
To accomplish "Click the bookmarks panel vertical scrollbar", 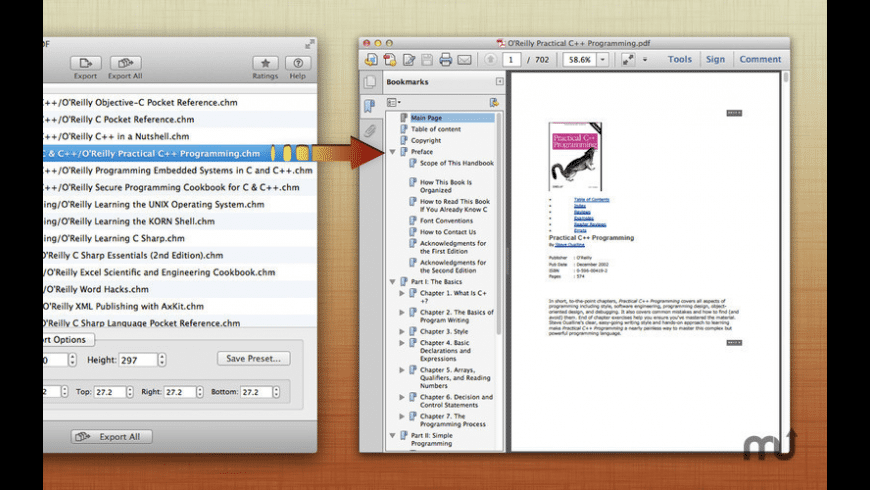I will 499,222.
